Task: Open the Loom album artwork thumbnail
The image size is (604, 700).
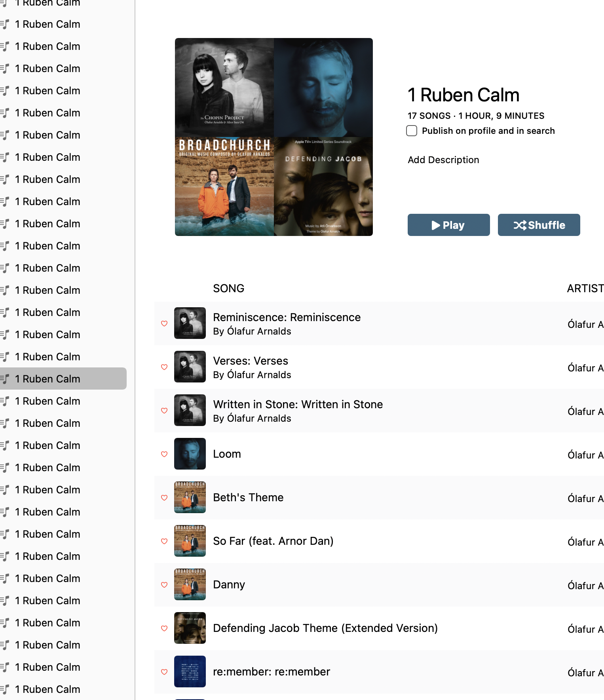Action: coord(190,454)
